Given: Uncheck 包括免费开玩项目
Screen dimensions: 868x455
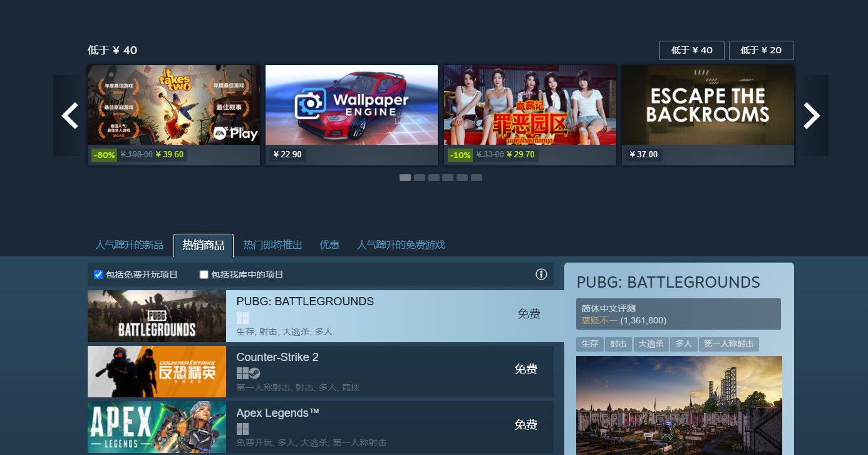Looking at the screenshot, I should tap(98, 274).
